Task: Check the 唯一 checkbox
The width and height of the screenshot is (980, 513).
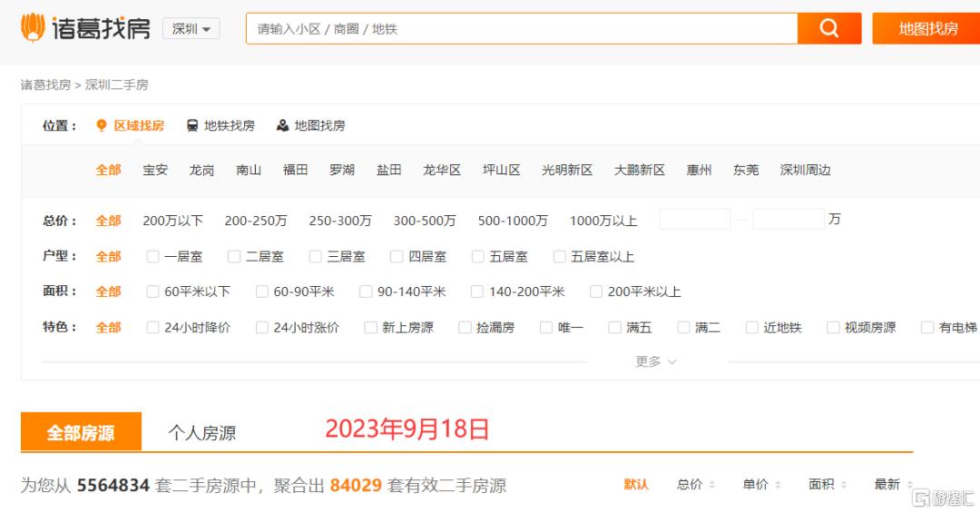Action: click(546, 327)
